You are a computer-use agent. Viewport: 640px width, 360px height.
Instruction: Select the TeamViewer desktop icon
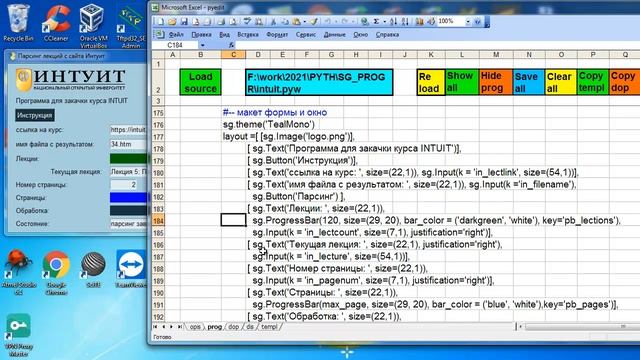131,269
